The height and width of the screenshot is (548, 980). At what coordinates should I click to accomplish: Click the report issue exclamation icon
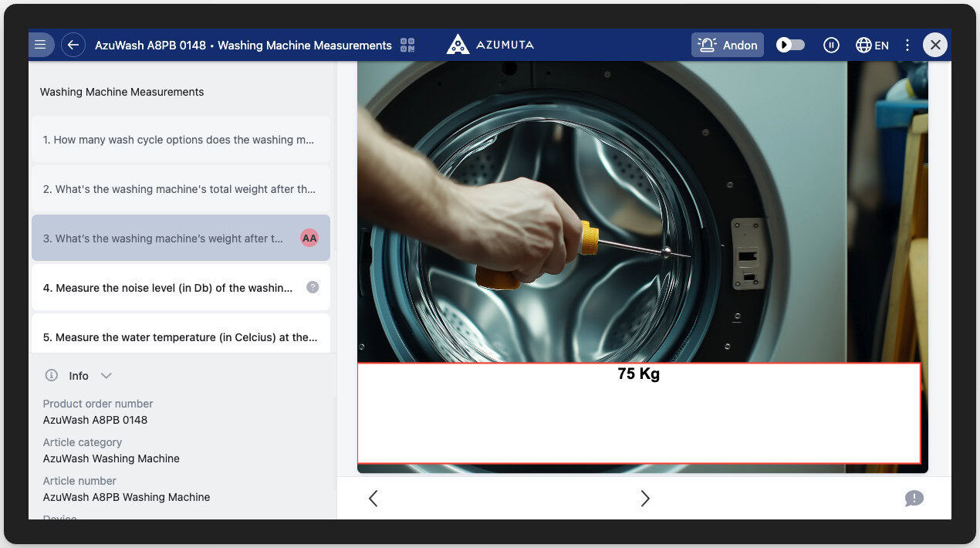(914, 499)
